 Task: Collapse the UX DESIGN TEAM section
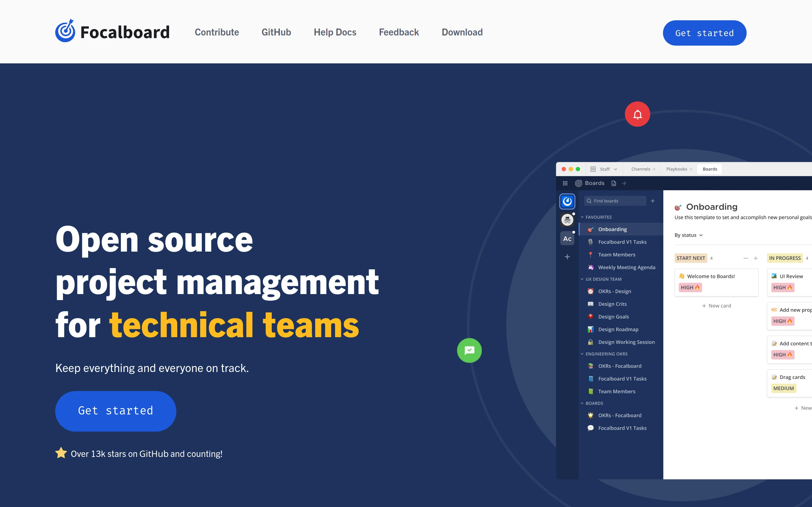click(x=582, y=279)
